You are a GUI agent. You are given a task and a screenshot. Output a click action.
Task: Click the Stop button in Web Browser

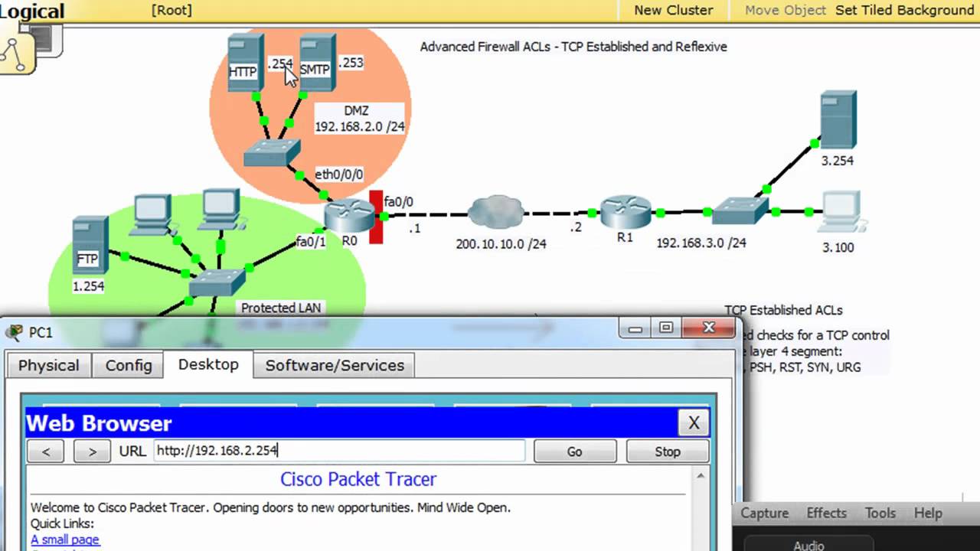click(x=668, y=452)
